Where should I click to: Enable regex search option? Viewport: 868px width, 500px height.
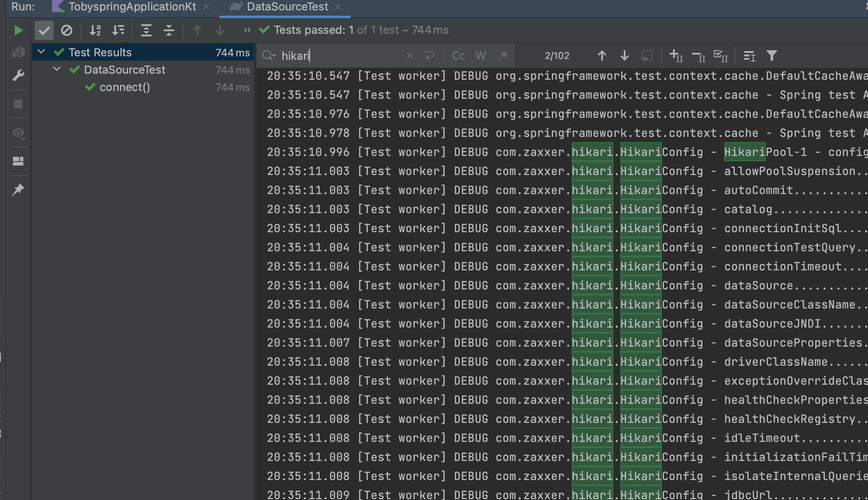[x=503, y=55]
